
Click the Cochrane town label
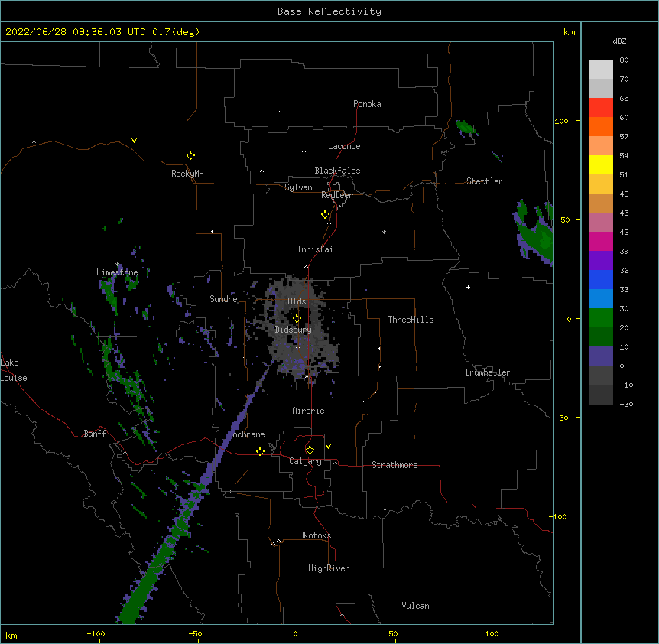pyautogui.click(x=246, y=434)
